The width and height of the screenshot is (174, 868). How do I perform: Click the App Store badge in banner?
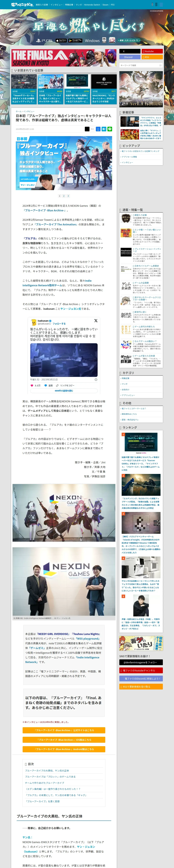click(x=61, y=41)
